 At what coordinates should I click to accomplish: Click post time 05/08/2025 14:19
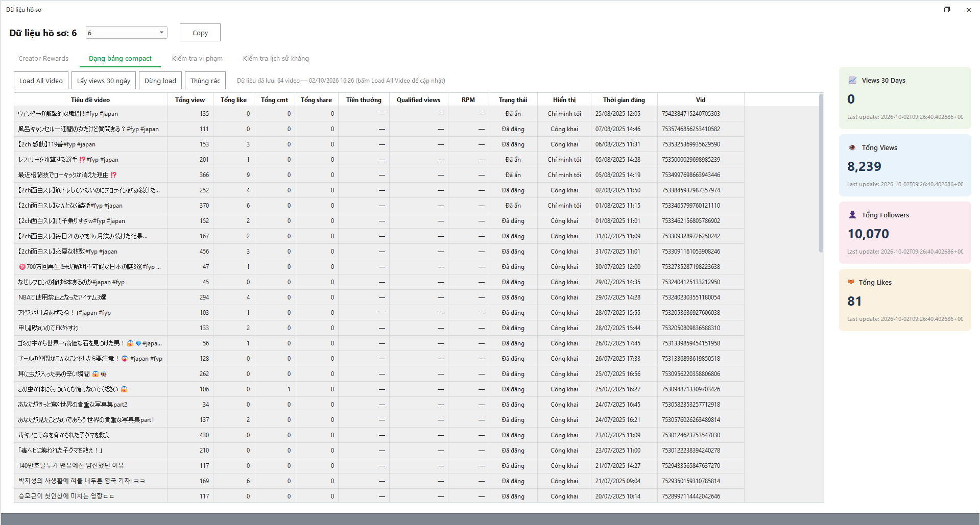(618, 175)
